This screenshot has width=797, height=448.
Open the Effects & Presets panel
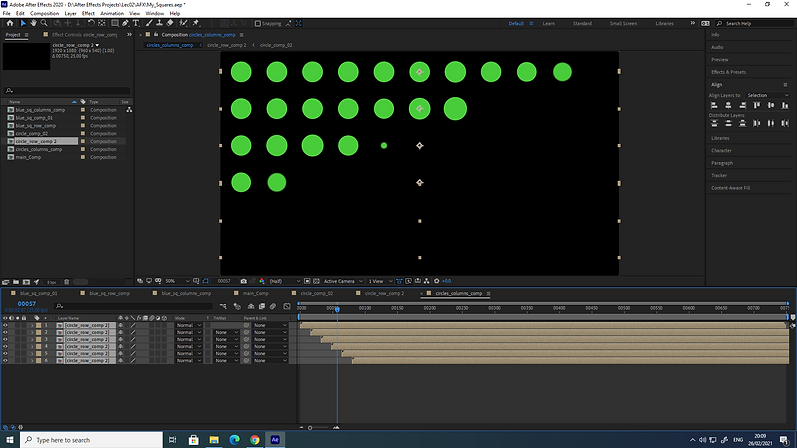728,72
